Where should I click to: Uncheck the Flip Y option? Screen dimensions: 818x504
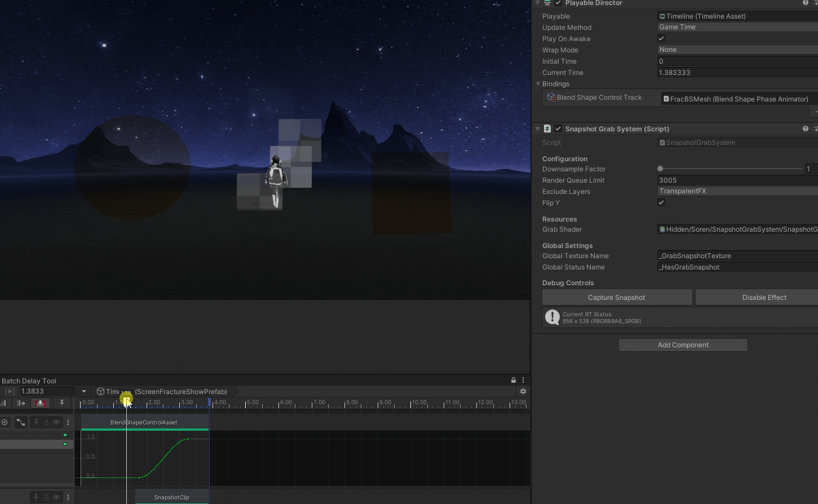coord(661,202)
